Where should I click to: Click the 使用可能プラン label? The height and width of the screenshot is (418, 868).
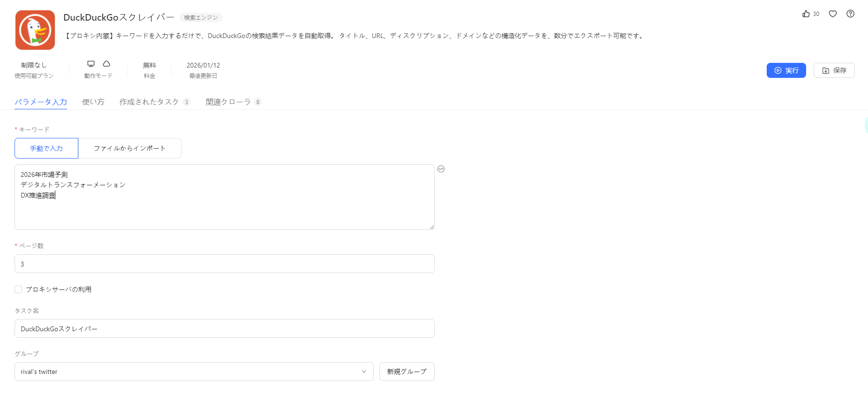[x=34, y=76]
